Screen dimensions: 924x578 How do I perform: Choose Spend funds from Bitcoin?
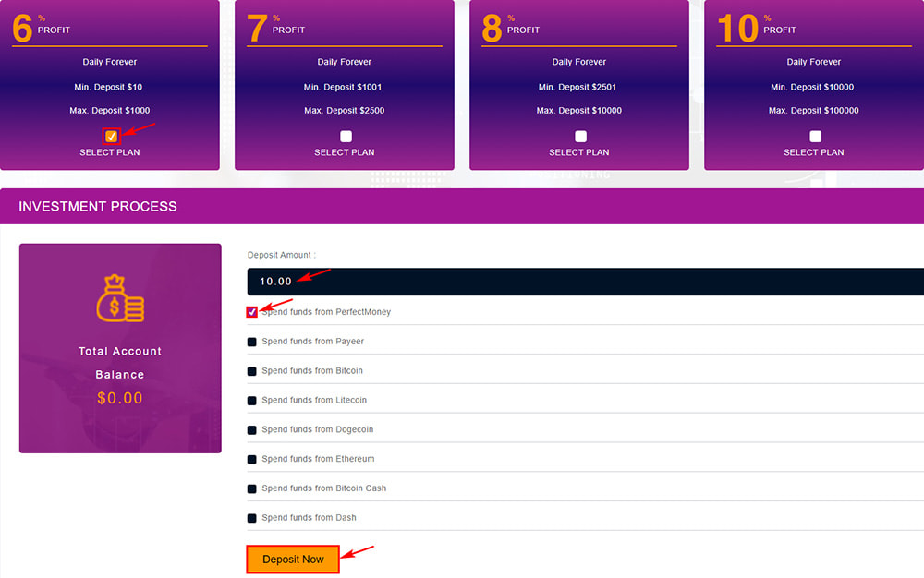(x=251, y=371)
